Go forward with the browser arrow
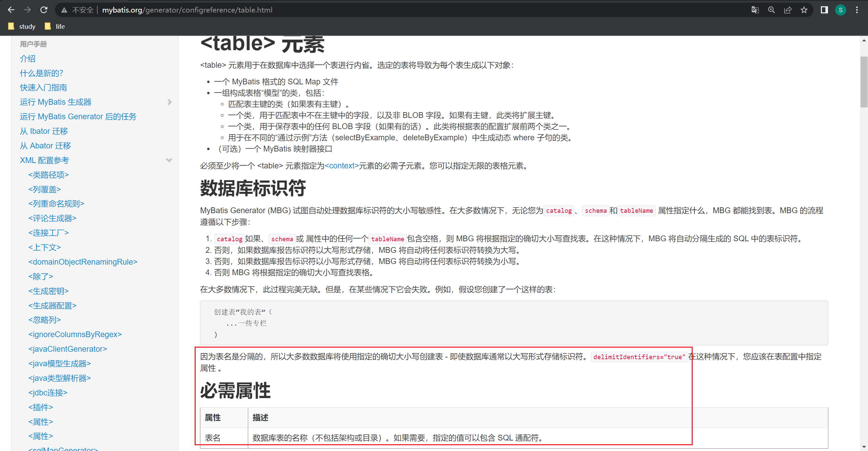Screen dimensions: 868x451 pyautogui.click(x=27, y=10)
